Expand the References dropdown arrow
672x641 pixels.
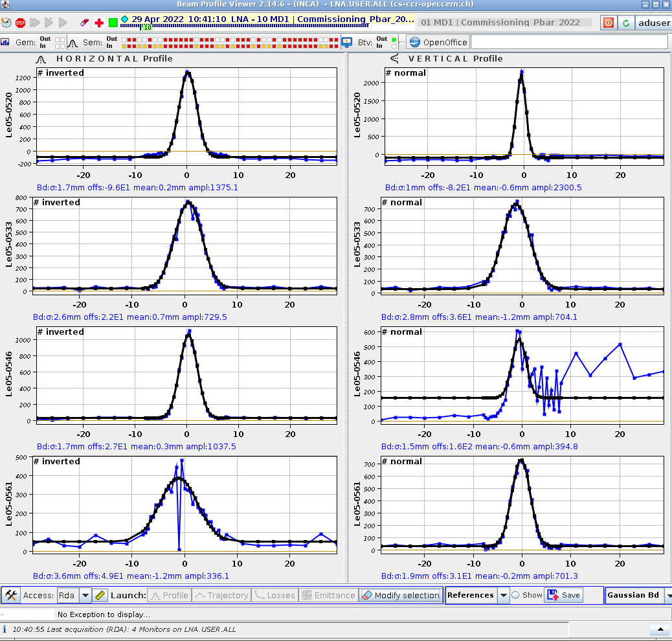coord(503,595)
